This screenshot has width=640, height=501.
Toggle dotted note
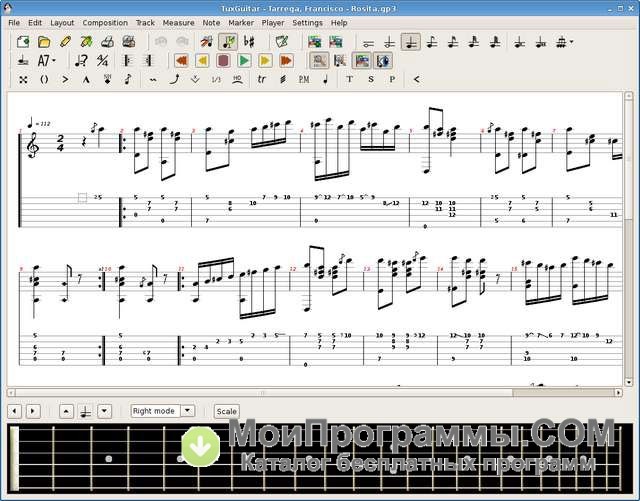pos(519,42)
